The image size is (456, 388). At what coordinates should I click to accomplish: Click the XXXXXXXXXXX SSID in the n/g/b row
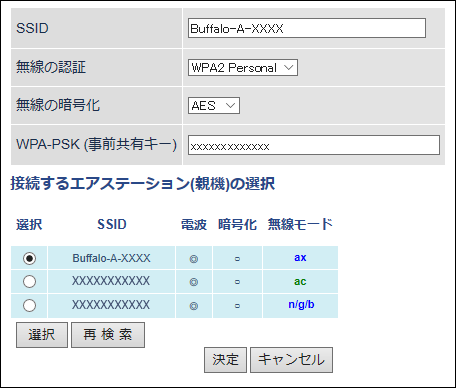(111, 305)
